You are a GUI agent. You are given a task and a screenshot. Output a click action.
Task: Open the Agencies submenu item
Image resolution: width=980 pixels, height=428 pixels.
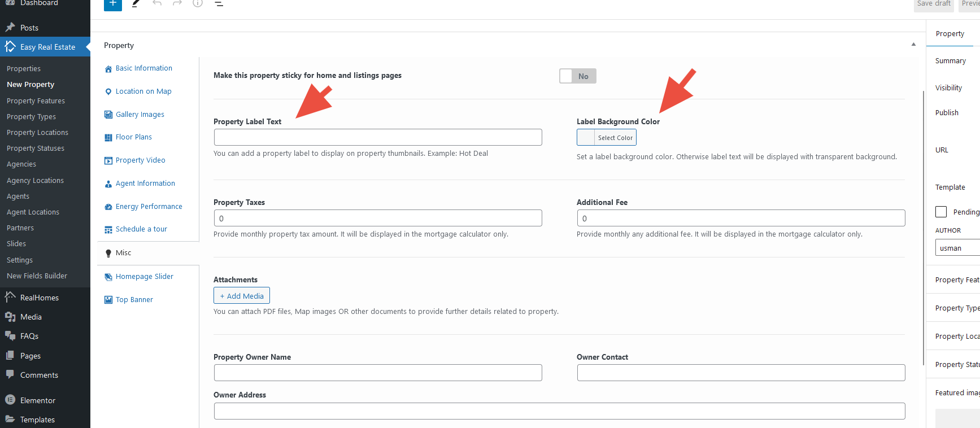click(x=21, y=164)
